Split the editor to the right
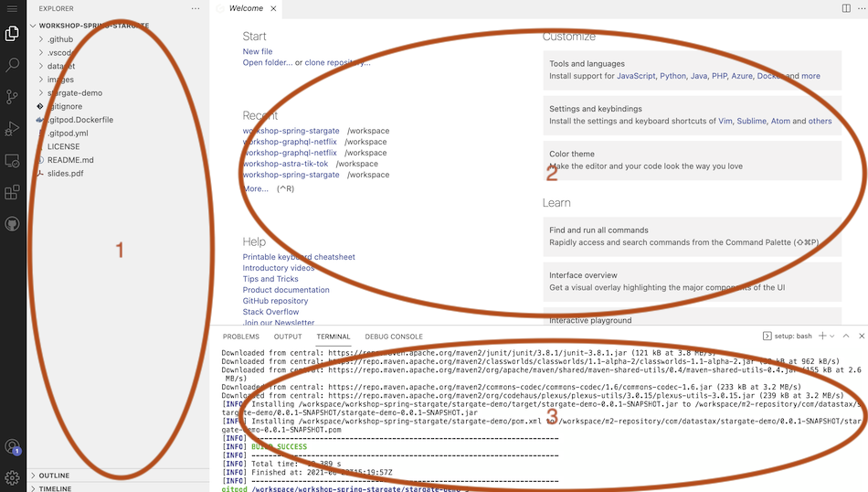Viewport: 868px width, 492px height. 846,8
